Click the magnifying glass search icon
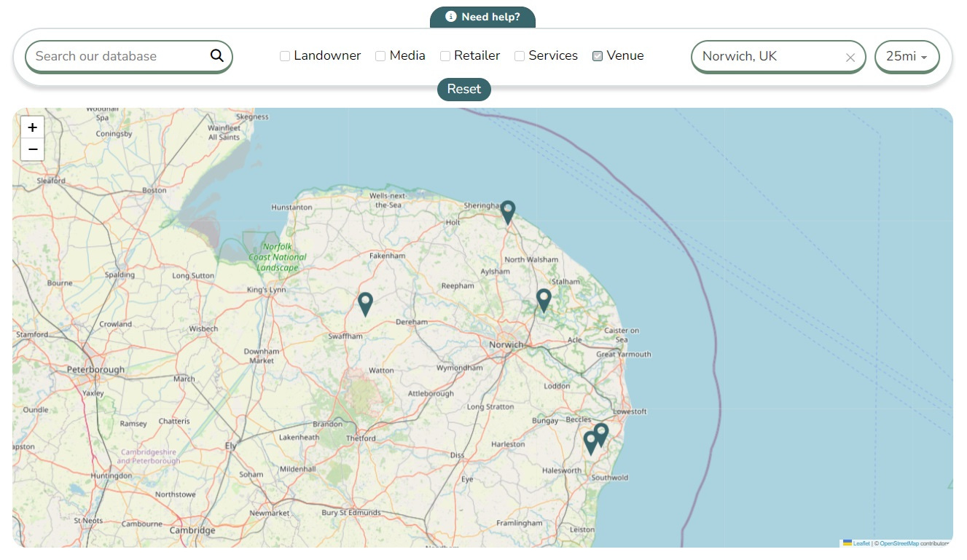Viewport: 967px width, 560px height. (217, 56)
